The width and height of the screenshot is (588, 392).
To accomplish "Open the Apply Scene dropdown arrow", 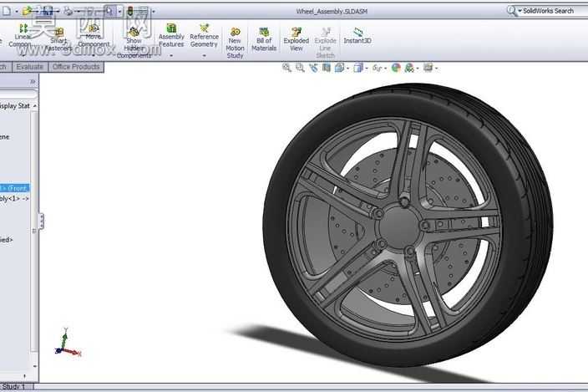I will 418,69.
